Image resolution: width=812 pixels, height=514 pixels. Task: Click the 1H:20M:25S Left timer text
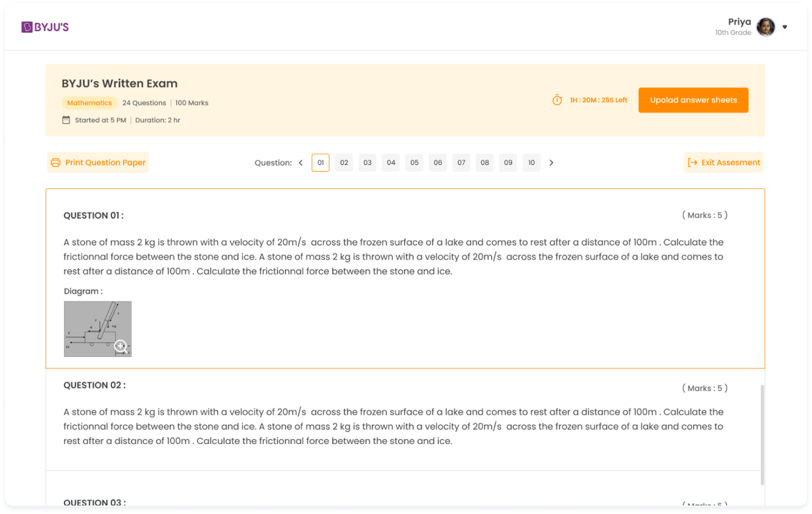[x=598, y=100]
